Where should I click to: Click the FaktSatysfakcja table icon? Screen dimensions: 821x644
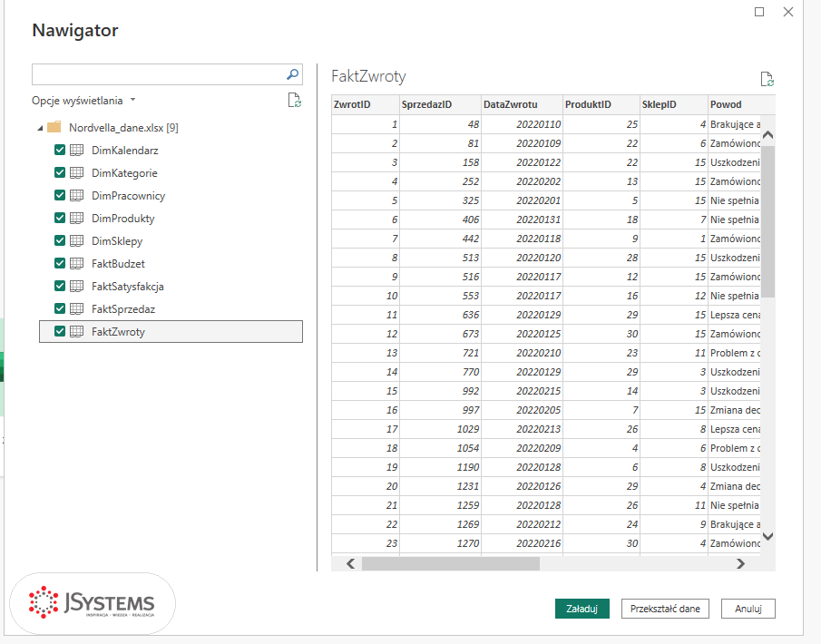coord(76,286)
